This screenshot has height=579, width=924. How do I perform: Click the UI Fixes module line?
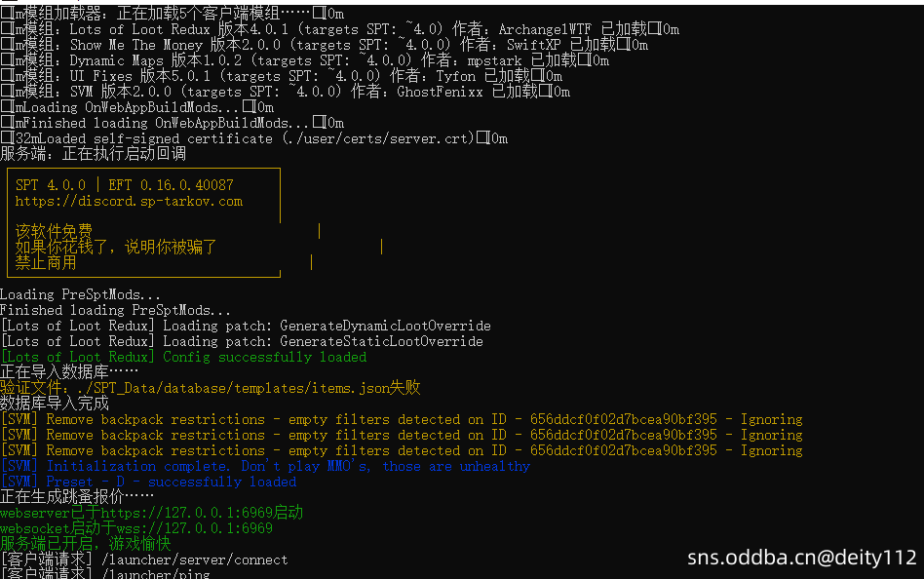pos(281,76)
